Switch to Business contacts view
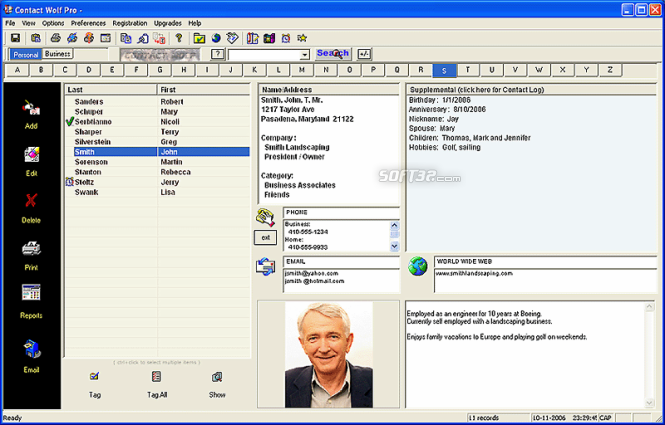 (x=58, y=54)
